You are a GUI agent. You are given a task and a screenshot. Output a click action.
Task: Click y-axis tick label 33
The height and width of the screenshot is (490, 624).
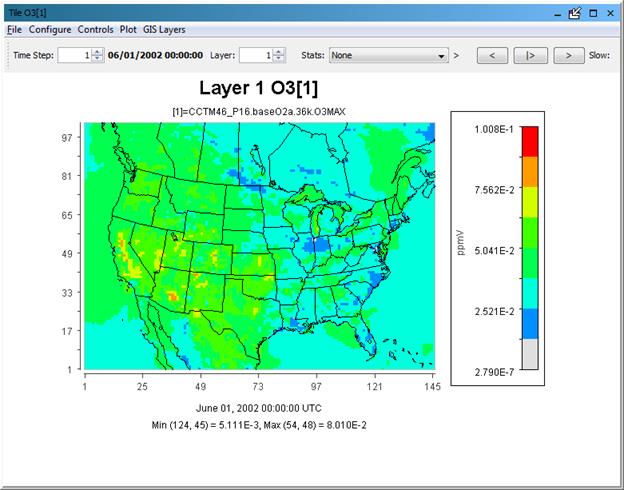click(67, 293)
